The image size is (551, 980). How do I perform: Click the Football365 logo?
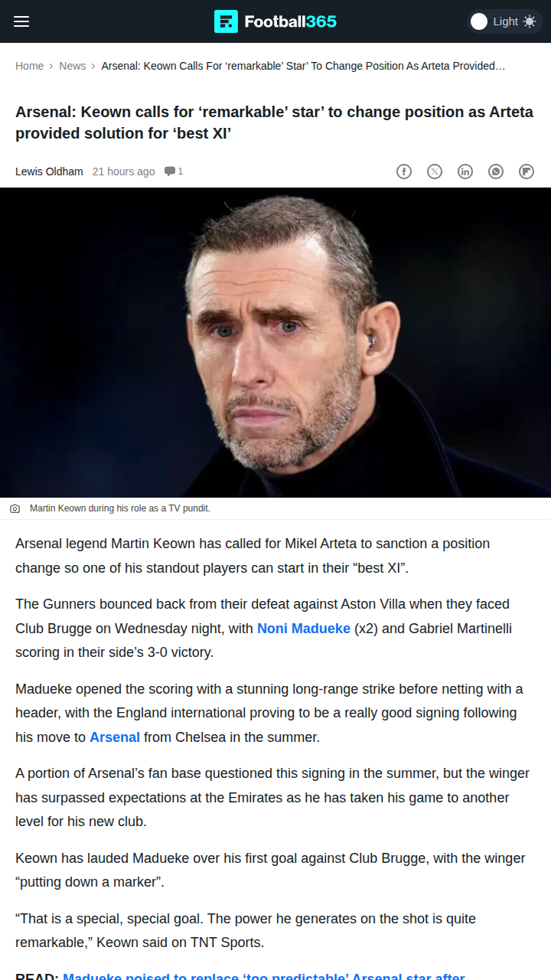[275, 21]
